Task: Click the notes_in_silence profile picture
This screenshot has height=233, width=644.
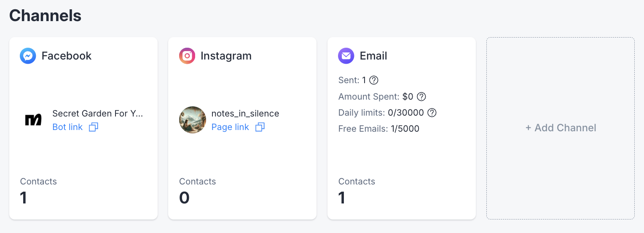Action: pyautogui.click(x=193, y=120)
